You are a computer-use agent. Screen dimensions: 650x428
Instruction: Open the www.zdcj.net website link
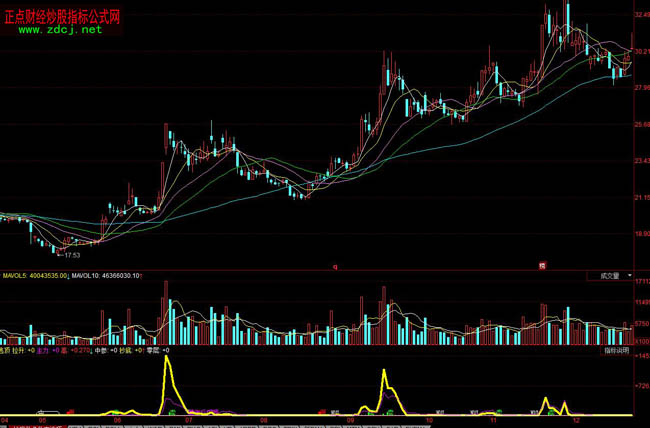[60, 30]
